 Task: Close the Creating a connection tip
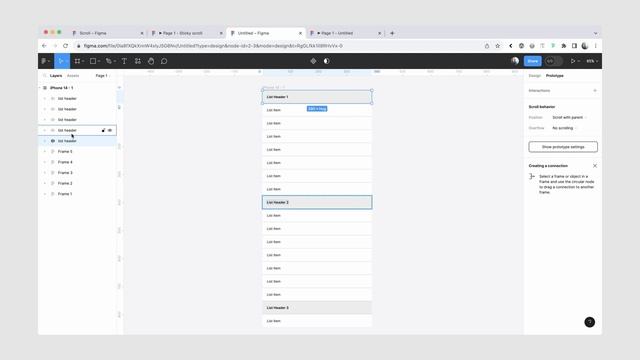click(x=595, y=166)
